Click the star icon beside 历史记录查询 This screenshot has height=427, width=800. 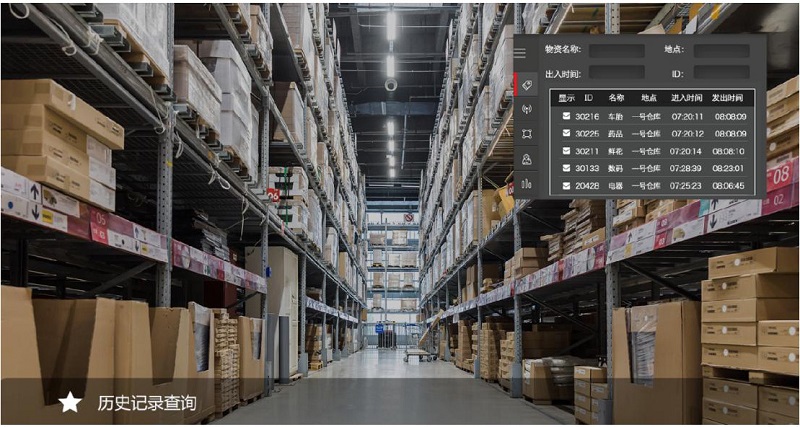[x=70, y=402]
